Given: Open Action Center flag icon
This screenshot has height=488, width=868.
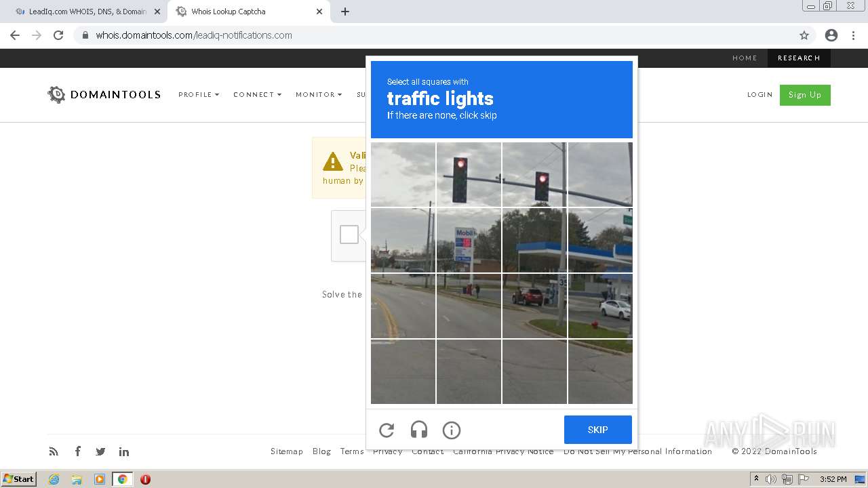Looking at the screenshot, I should coord(804,479).
